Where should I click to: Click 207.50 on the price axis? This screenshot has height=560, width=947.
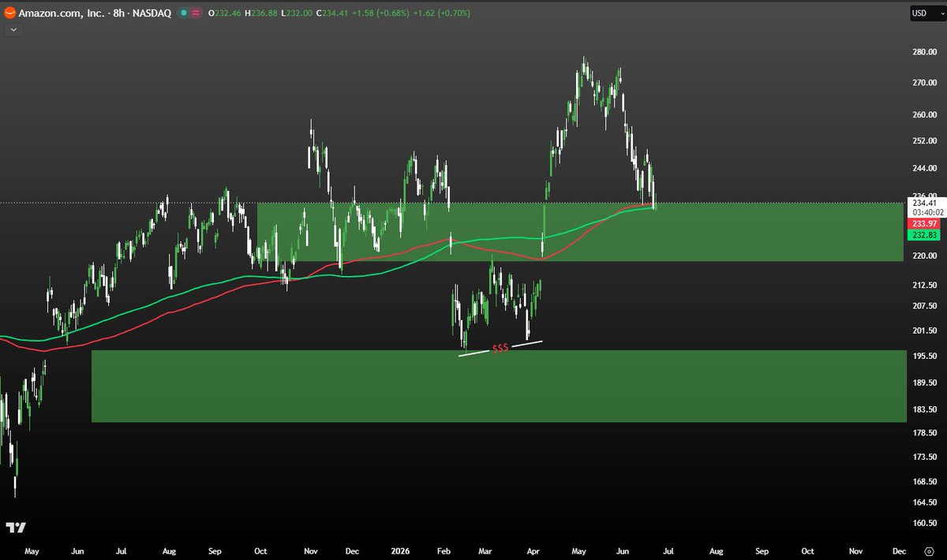pos(924,306)
